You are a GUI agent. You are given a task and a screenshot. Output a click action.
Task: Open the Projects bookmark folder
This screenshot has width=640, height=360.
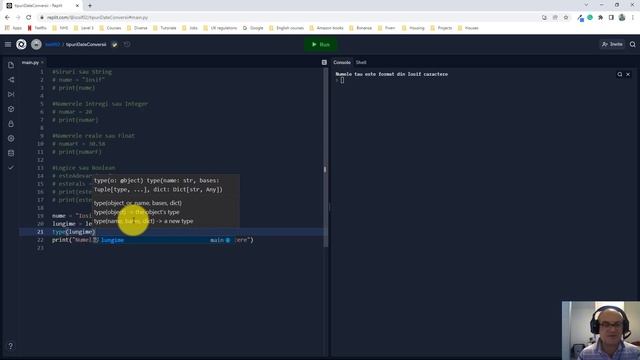[441, 28]
